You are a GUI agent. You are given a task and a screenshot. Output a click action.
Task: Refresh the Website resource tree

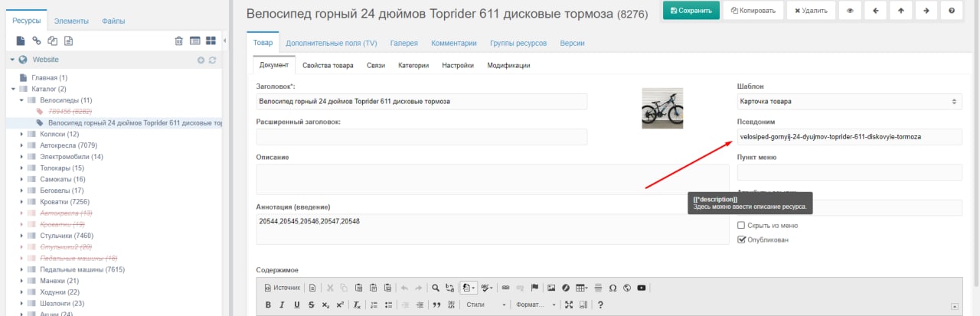[x=213, y=60]
